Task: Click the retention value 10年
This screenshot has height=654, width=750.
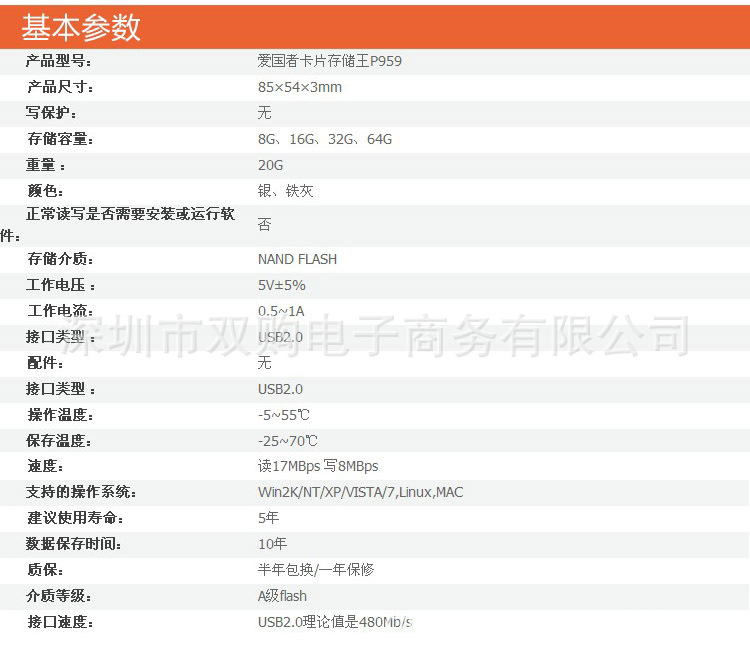Action: [x=273, y=544]
